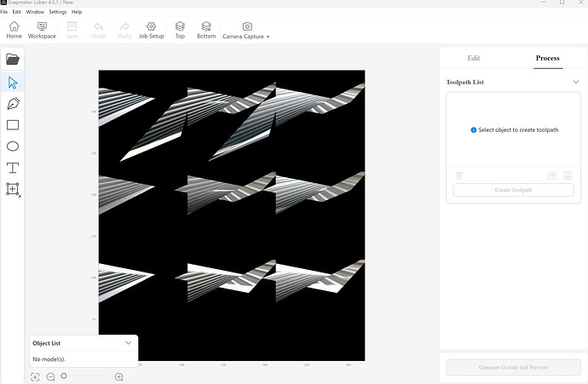Image resolution: width=588 pixels, height=384 pixels.
Task: Click the Create Toolpath button
Action: (513, 190)
